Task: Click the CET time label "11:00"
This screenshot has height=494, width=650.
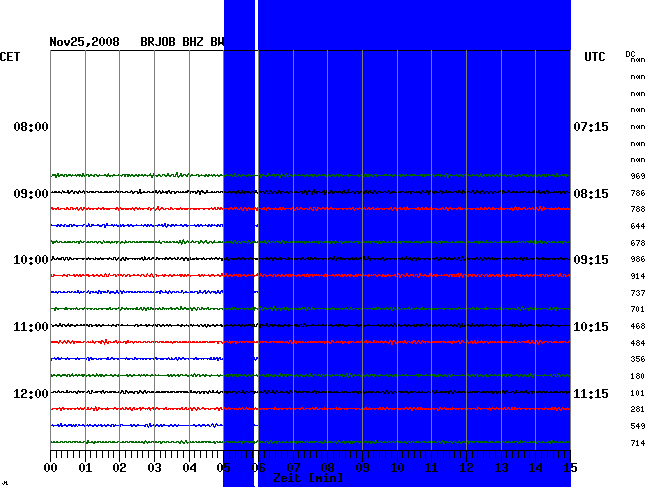Action: (x=31, y=327)
